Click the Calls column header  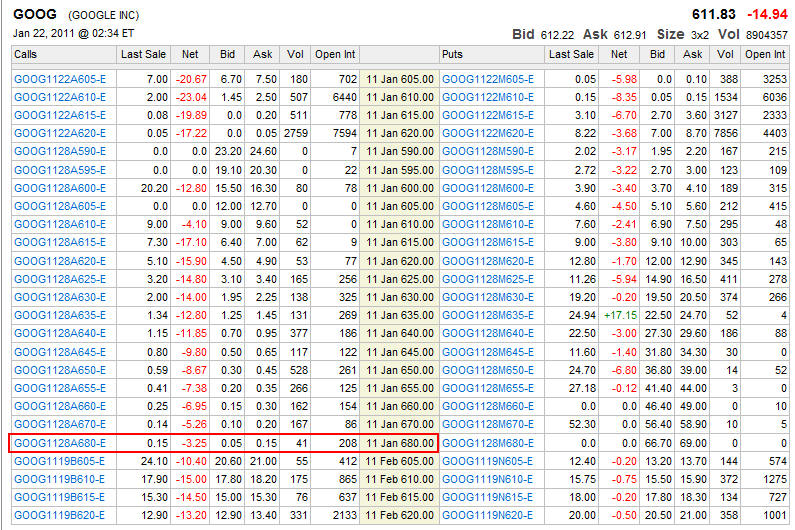(26, 54)
